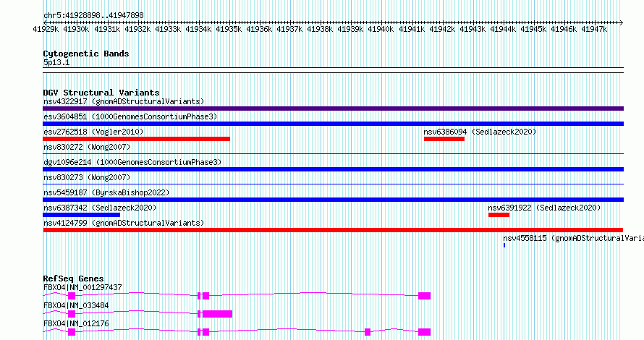The width and height of the screenshot is (644, 340).
Task: Select the blue dgv1096e214 variant bar
Action: click(333, 169)
